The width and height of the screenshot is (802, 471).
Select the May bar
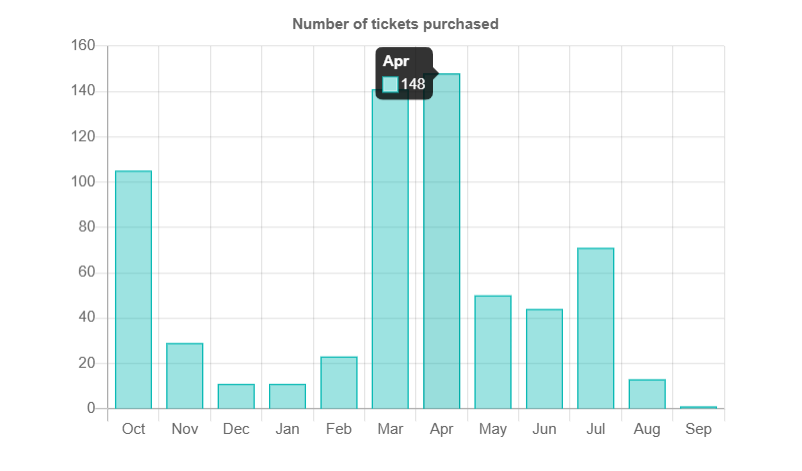[493, 352]
